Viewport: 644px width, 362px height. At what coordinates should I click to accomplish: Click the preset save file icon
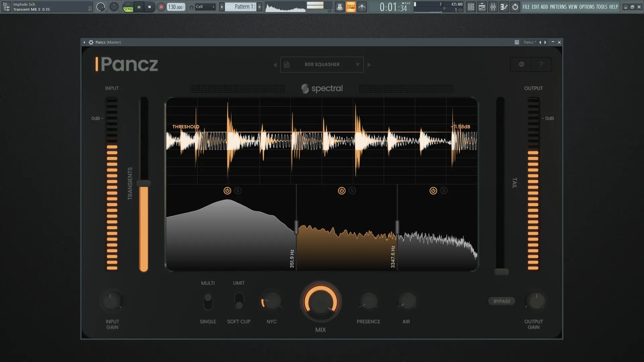click(287, 65)
